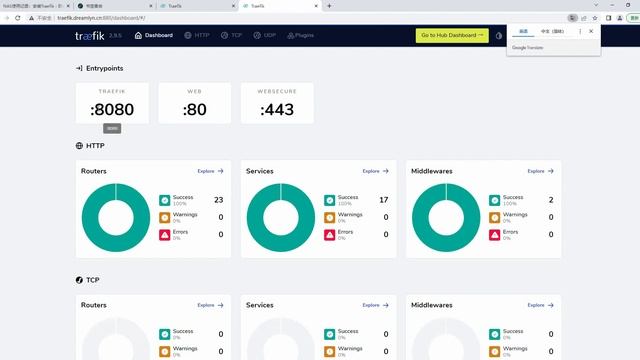Click Errors icon in HTTP Middlewares
640x360 pixels.
click(494, 235)
